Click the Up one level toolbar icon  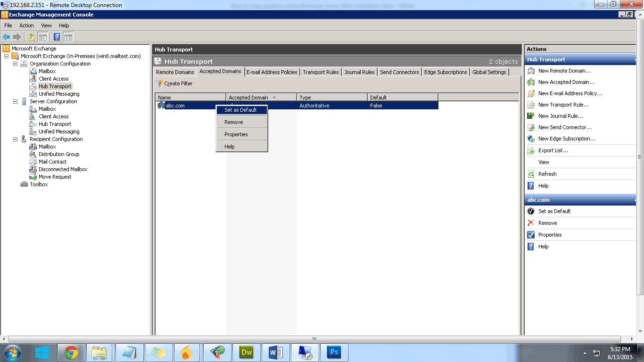click(31, 37)
